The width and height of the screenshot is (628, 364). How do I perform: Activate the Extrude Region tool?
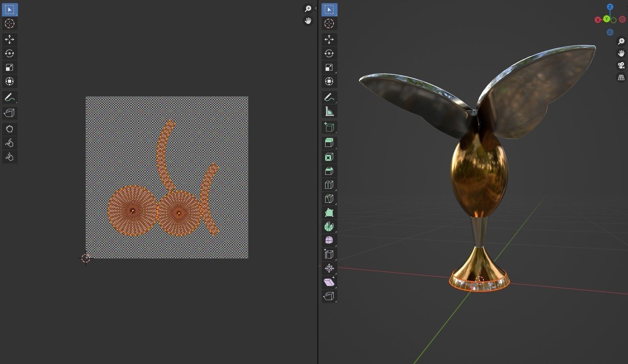pos(329,143)
